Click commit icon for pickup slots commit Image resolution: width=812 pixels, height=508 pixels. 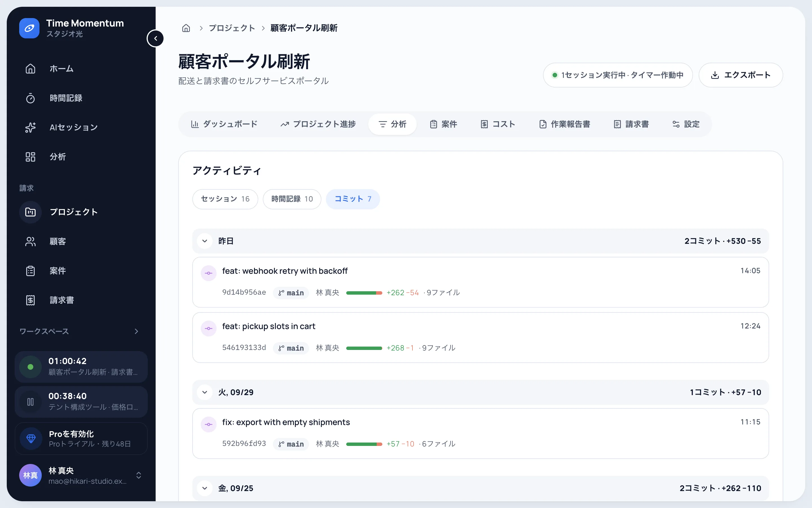(x=209, y=329)
